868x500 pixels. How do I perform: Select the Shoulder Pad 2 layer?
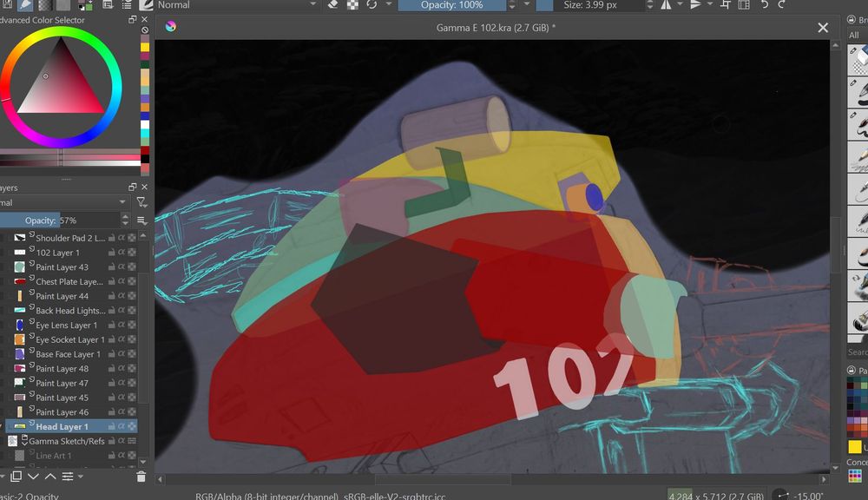point(72,238)
